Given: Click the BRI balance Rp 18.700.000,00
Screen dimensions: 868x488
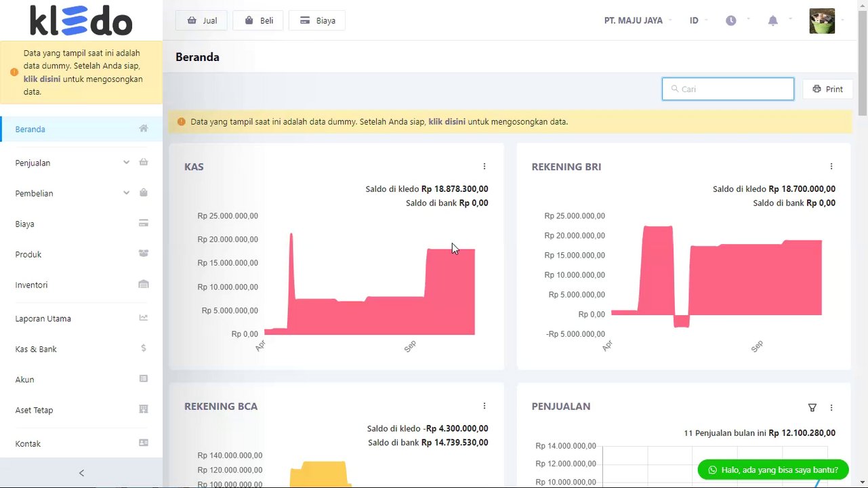Looking at the screenshot, I should coord(802,189).
